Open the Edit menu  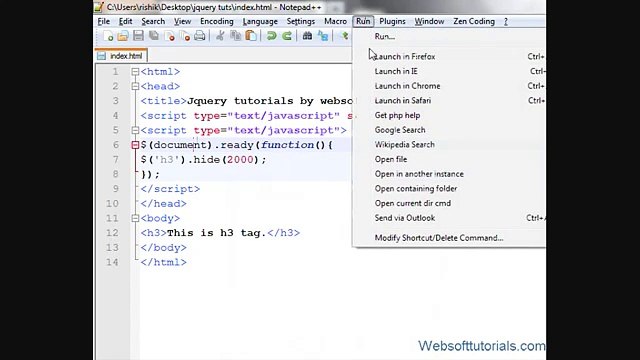coord(125,21)
